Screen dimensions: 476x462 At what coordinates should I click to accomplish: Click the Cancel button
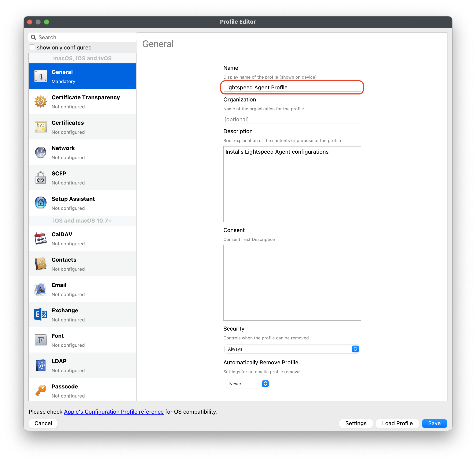tap(43, 423)
